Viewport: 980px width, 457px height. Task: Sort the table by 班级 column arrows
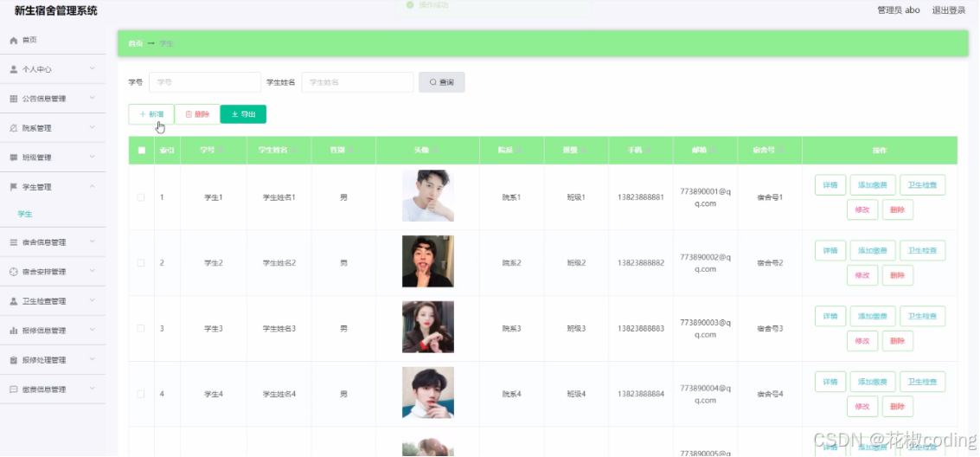[584, 151]
